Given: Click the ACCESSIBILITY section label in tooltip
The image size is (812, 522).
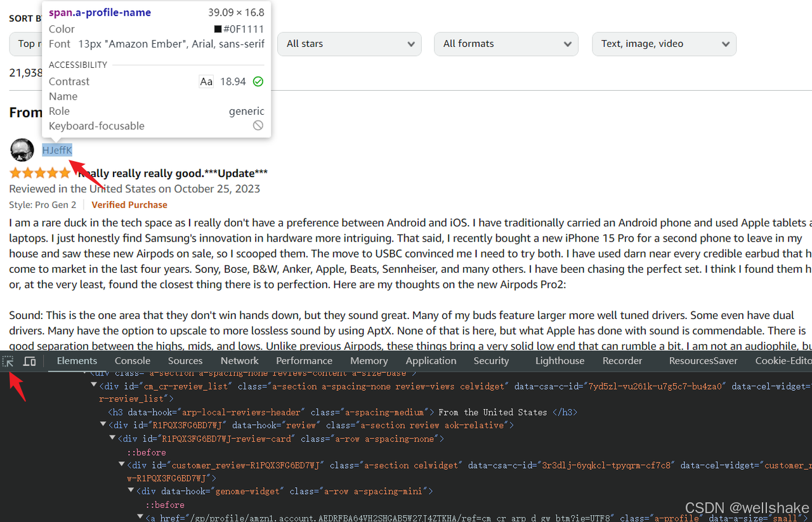Looking at the screenshot, I should pyautogui.click(x=78, y=65).
